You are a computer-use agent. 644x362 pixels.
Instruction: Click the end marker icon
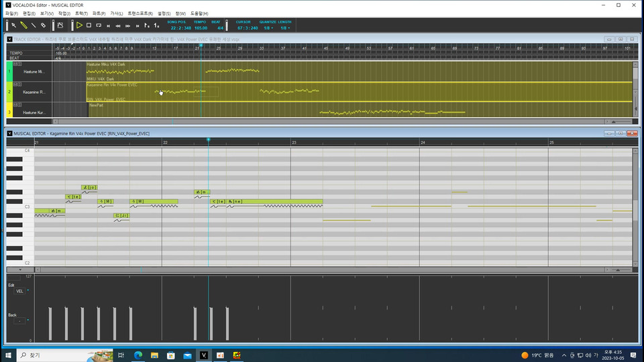point(156,25)
